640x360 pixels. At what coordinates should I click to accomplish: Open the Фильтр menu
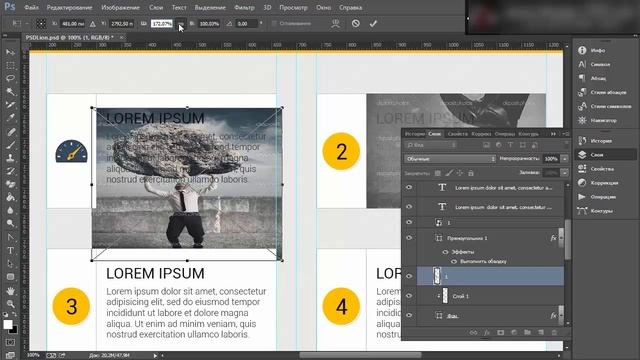(244, 7)
